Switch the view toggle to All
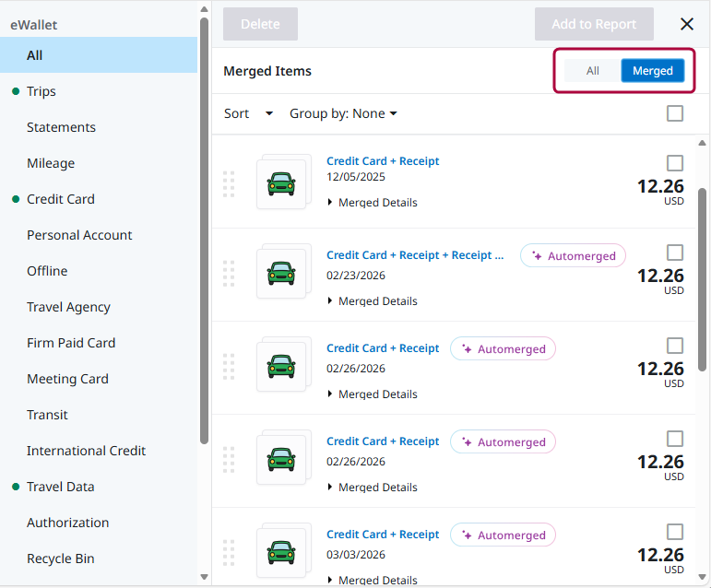The image size is (711, 588). (593, 71)
